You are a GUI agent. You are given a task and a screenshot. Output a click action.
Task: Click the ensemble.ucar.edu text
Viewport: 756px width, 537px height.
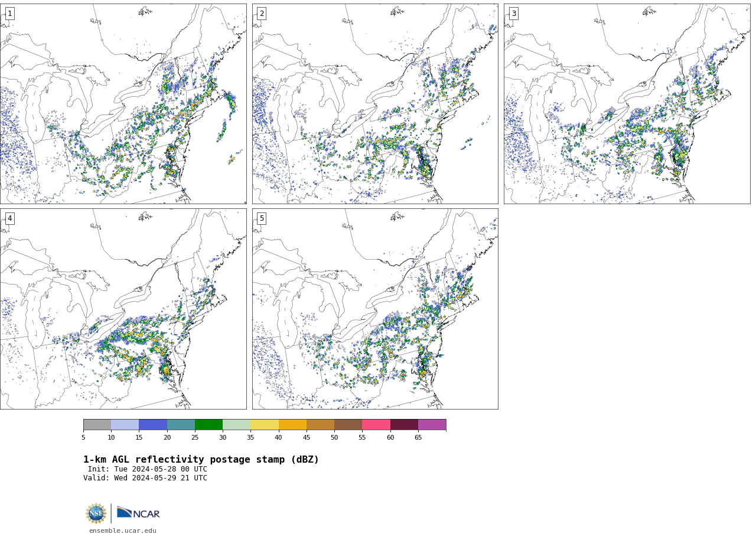pos(123,531)
